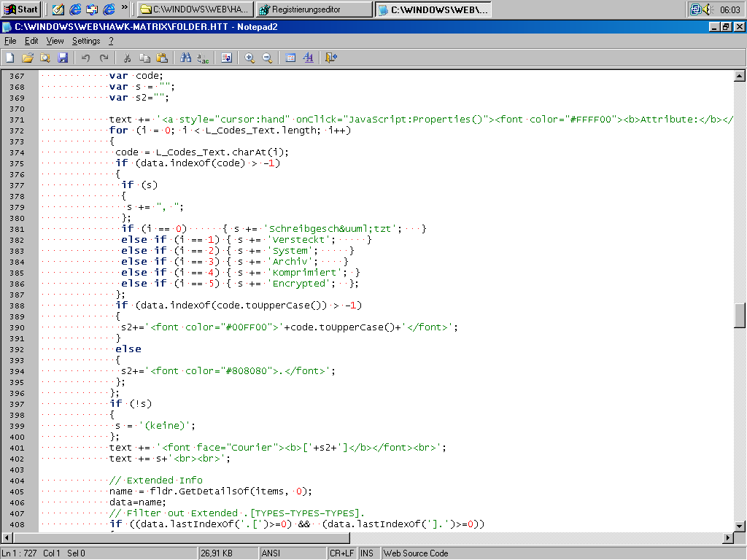
Task: Open Find using binoculars icon
Action: point(185,58)
